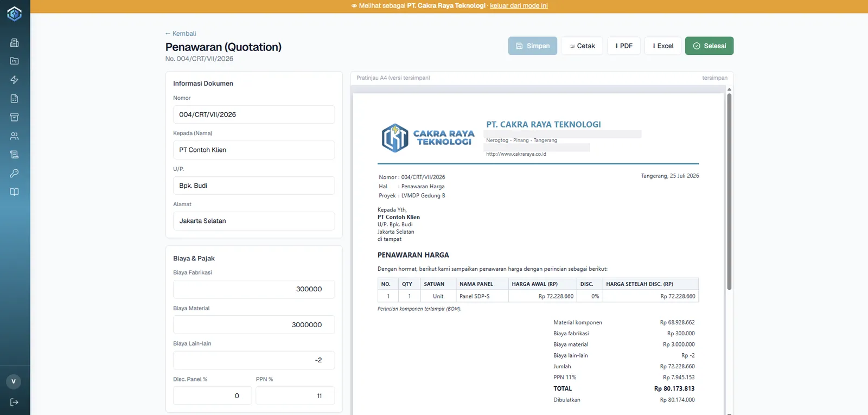Open the lightning bolt sidebar item
This screenshot has width=868, height=415.
click(15, 80)
